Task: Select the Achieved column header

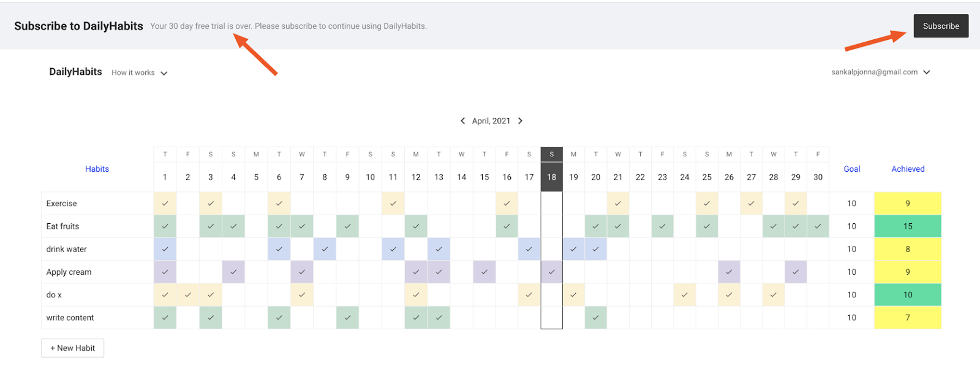Action: tap(908, 169)
